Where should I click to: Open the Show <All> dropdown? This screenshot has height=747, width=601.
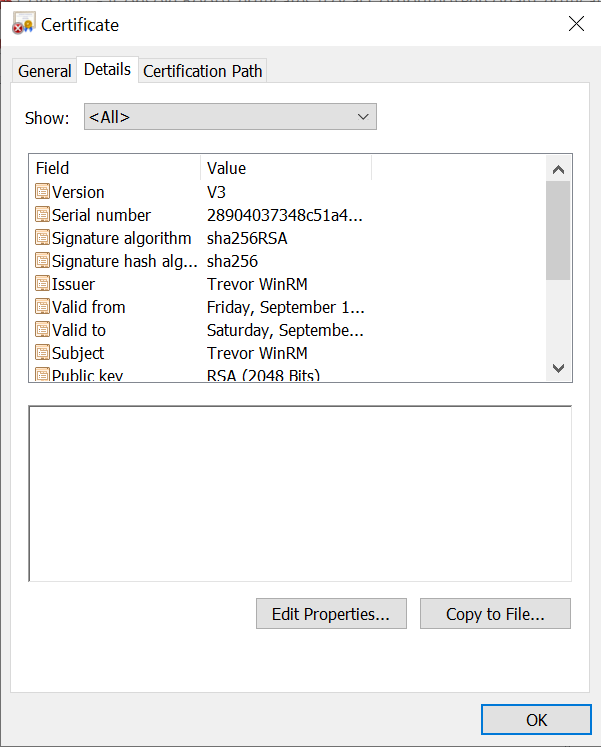(x=230, y=117)
